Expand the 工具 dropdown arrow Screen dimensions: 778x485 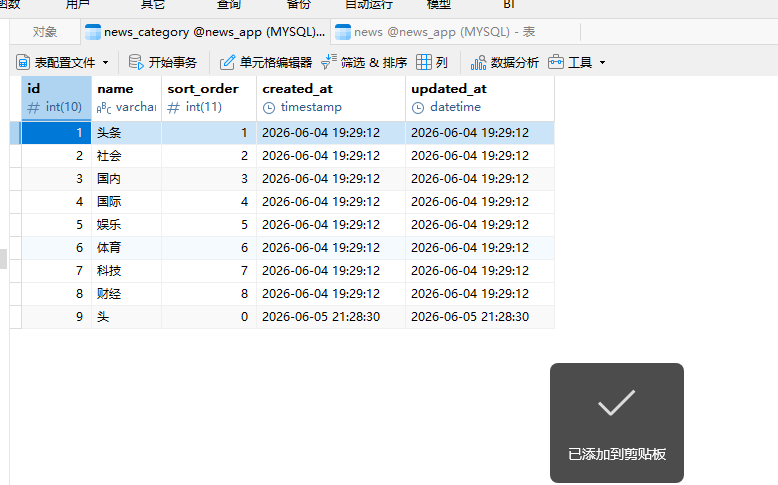point(602,63)
